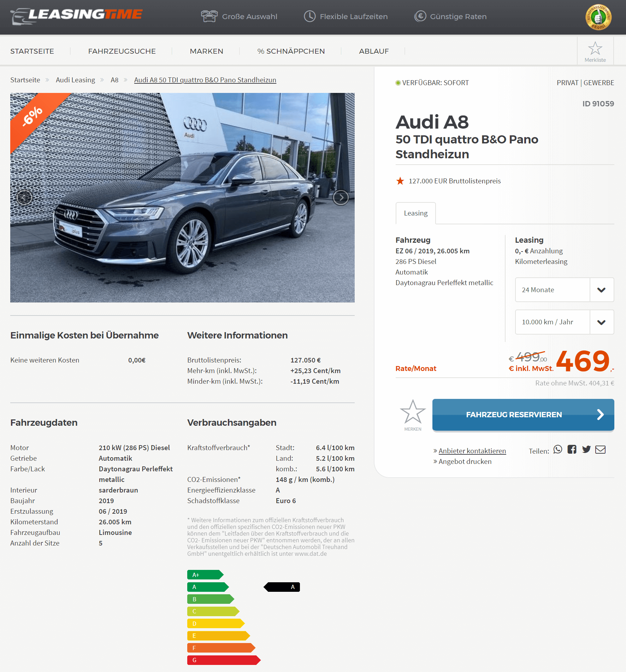Click the euro icon beside Günstige Raten
The width and height of the screenshot is (626, 672).
[420, 16]
